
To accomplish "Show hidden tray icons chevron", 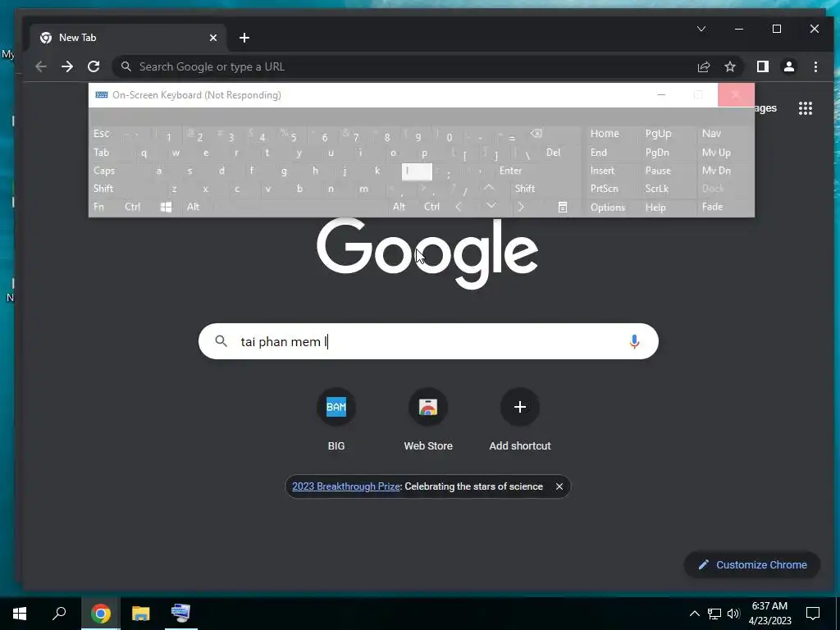I will (x=694, y=614).
